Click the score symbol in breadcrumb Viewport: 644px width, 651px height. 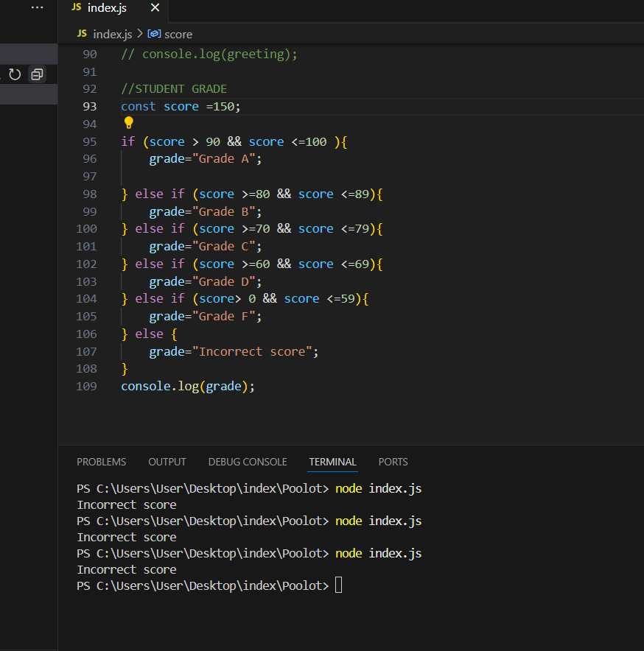point(178,34)
